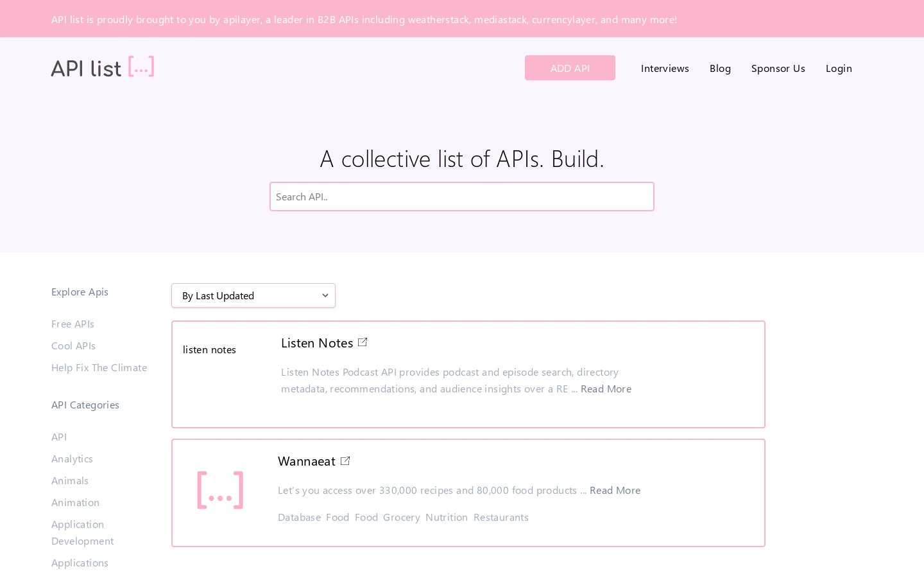Click the Database tag on Wannaeat
Image resolution: width=924 pixels, height=578 pixels.
pyautogui.click(x=299, y=517)
